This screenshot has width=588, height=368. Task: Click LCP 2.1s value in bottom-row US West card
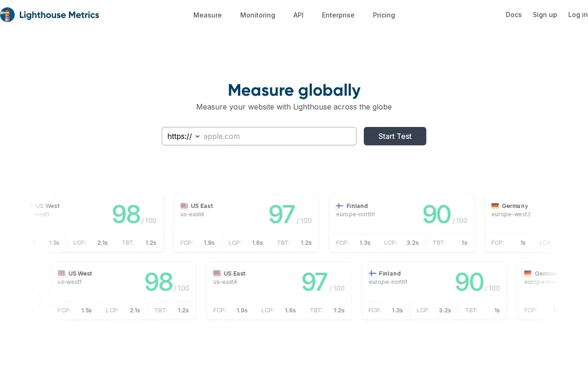pos(135,310)
